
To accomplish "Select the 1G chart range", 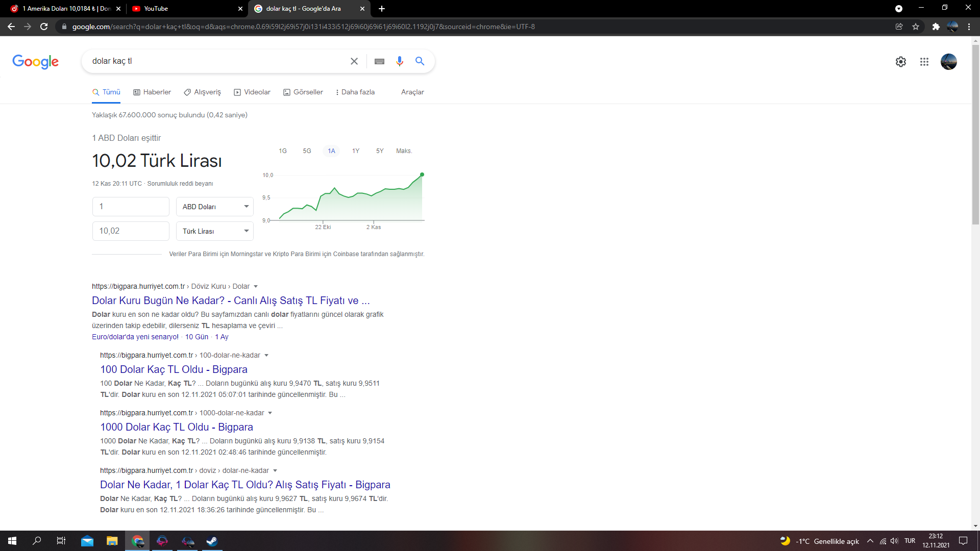I will coord(283,151).
